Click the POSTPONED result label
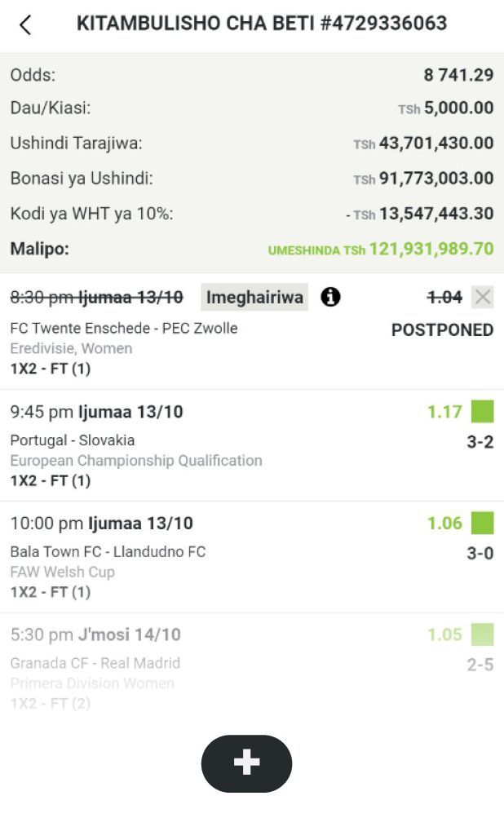Screen dimensions: 504x840 pyautogui.click(x=442, y=330)
